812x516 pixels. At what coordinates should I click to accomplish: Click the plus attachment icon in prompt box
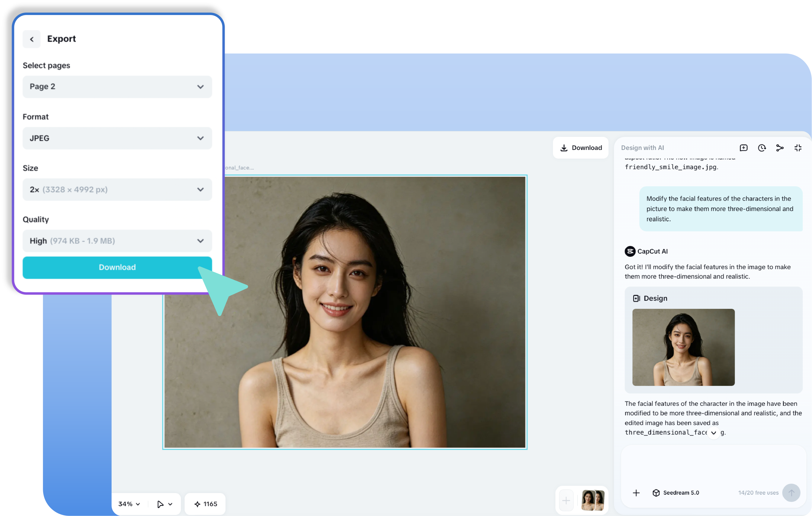pos(636,493)
